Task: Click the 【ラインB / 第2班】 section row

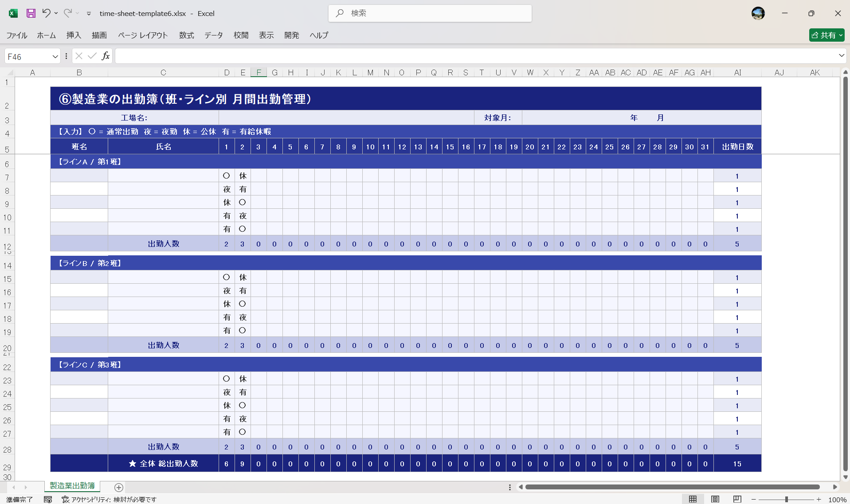Action: (406, 263)
